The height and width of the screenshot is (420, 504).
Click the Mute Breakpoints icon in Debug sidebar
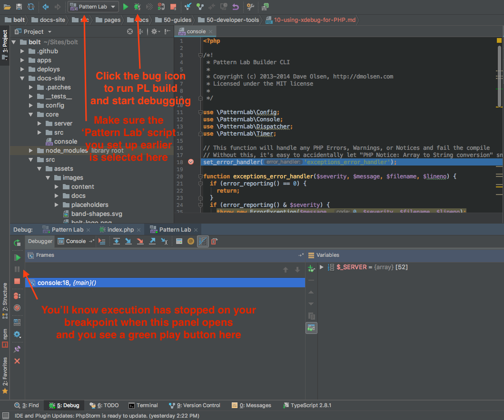point(17,308)
